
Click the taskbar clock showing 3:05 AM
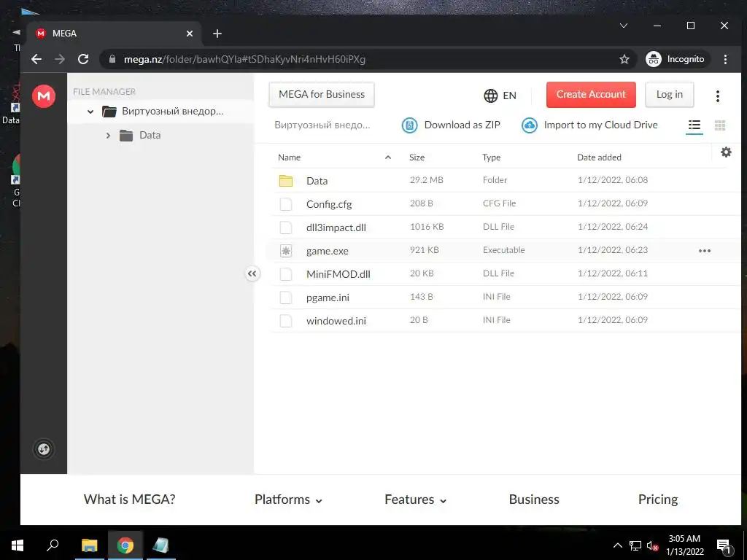pyautogui.click(x=684, y=545)
